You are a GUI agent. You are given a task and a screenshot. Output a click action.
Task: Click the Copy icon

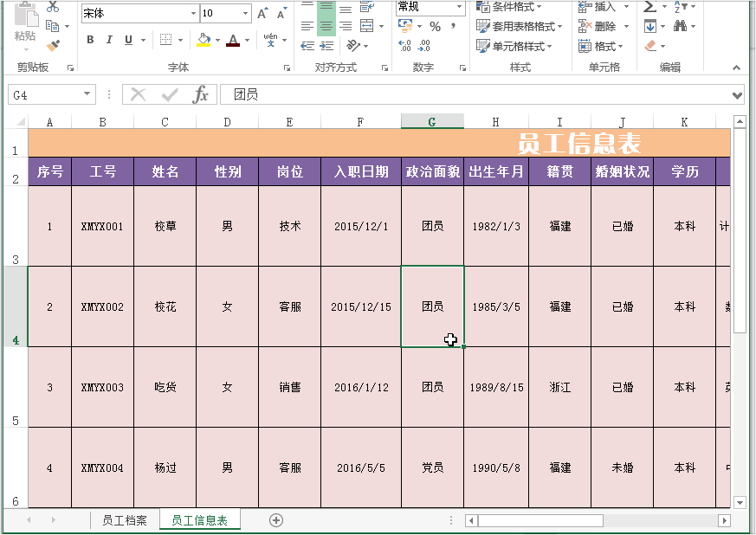[x=52, y=26]
